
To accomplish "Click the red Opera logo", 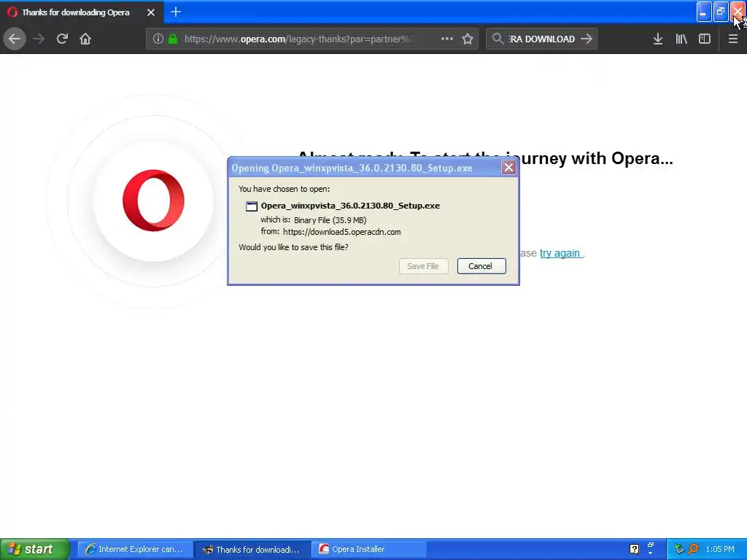I will click(153, 201).
